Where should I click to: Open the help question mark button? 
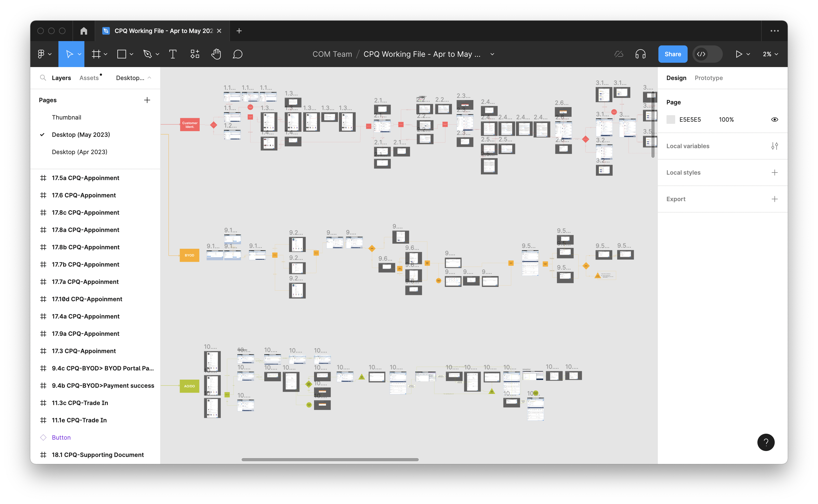pyautogui.click(x=766, y=442)
